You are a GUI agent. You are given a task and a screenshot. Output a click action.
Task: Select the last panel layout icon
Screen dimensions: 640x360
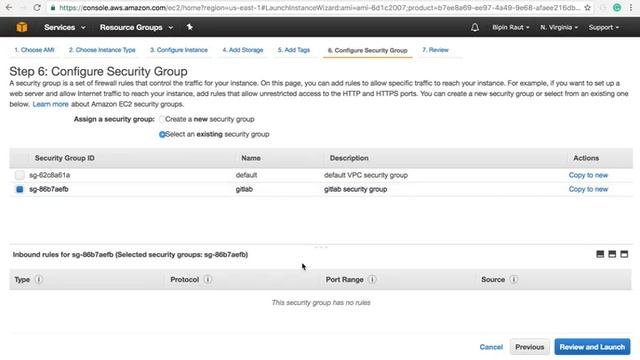pyautogui.click(x=624, y=254)
